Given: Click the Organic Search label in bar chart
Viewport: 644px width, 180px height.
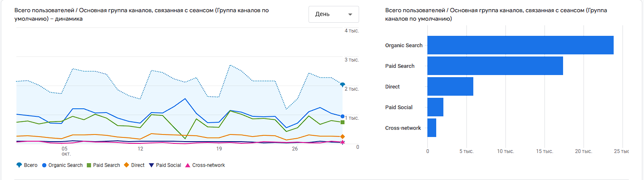Looking at the screenshot, I should click(403, 46).
